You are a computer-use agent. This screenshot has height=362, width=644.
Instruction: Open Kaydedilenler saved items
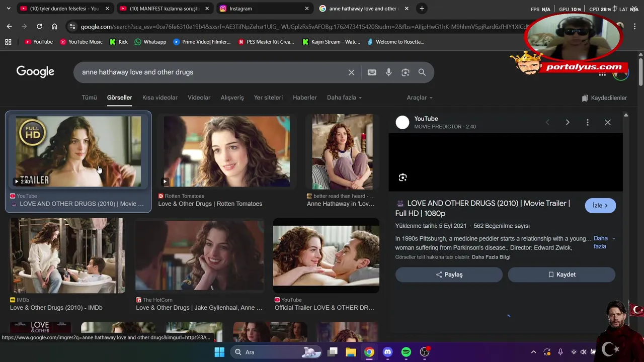(x=604, y=98)
